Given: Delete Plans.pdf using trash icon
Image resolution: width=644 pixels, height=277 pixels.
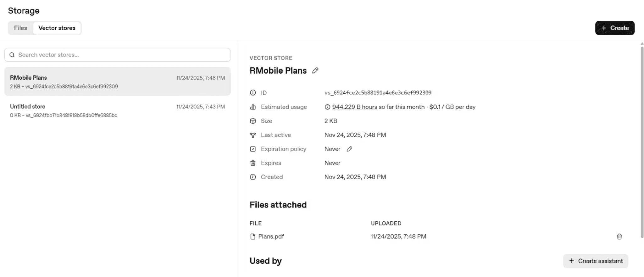Looking at the screenshot, I should click(619, 236).
